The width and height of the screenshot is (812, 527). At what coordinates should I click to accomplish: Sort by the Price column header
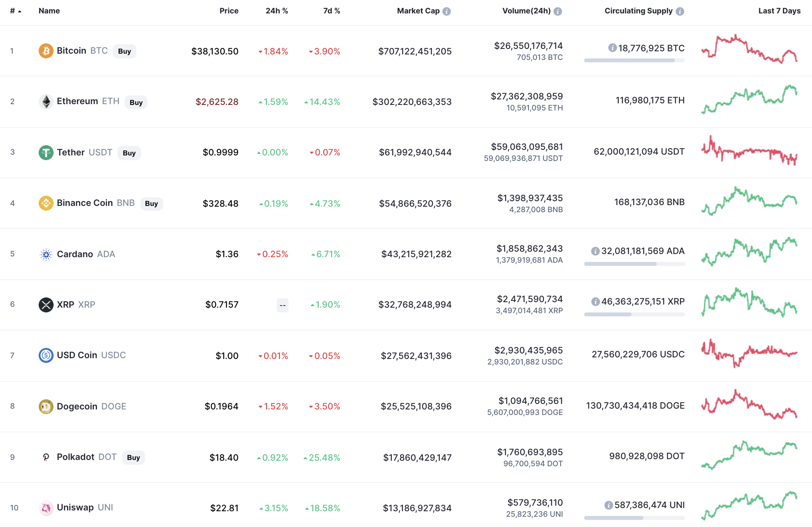229,11
